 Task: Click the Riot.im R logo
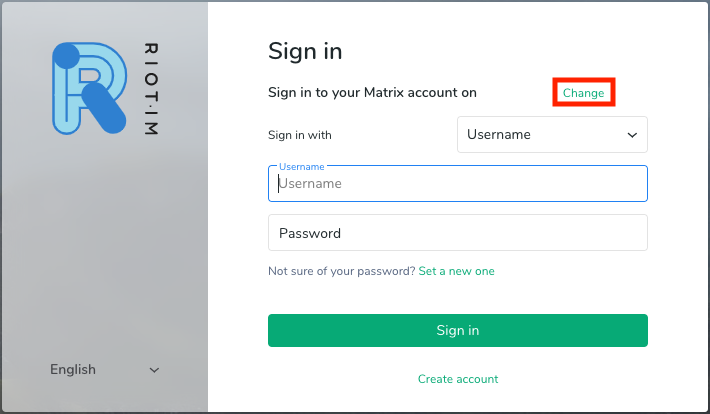[90, 88]
